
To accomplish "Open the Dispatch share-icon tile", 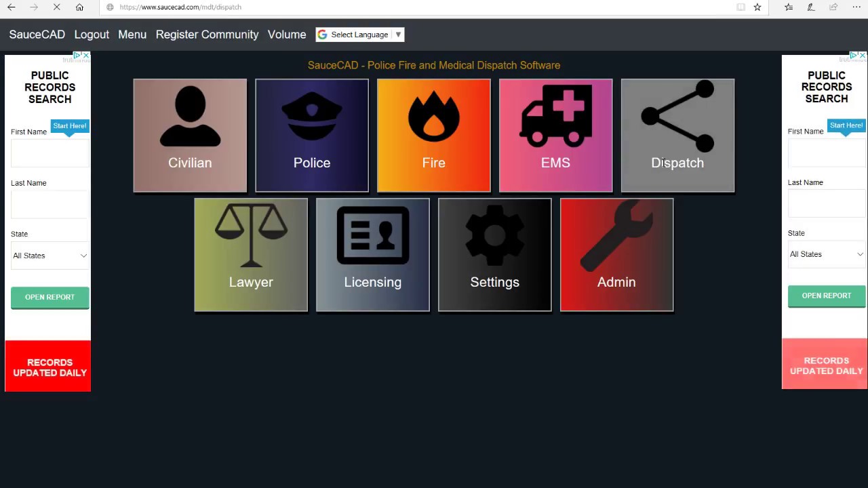I will click(x=677, y=136).
